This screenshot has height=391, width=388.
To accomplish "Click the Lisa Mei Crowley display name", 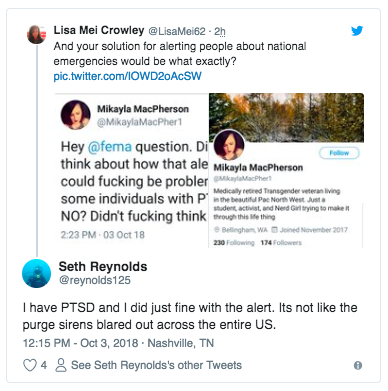I will pos(99,30).
